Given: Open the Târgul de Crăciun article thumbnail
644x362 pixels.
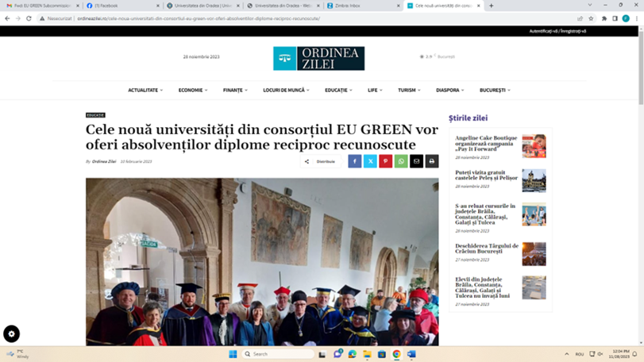Looking at the screenshot, I should [x=534, y=254].
